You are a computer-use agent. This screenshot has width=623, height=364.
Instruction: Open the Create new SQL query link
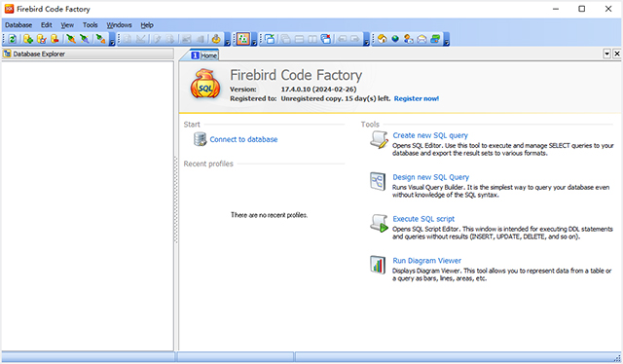point(430,135)
